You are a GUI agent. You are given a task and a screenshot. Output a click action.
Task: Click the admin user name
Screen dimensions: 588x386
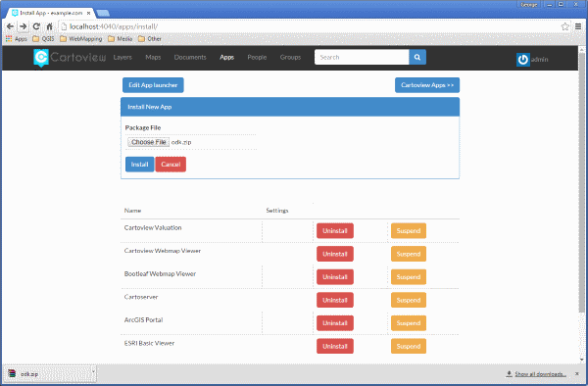(x=539, y=59)
